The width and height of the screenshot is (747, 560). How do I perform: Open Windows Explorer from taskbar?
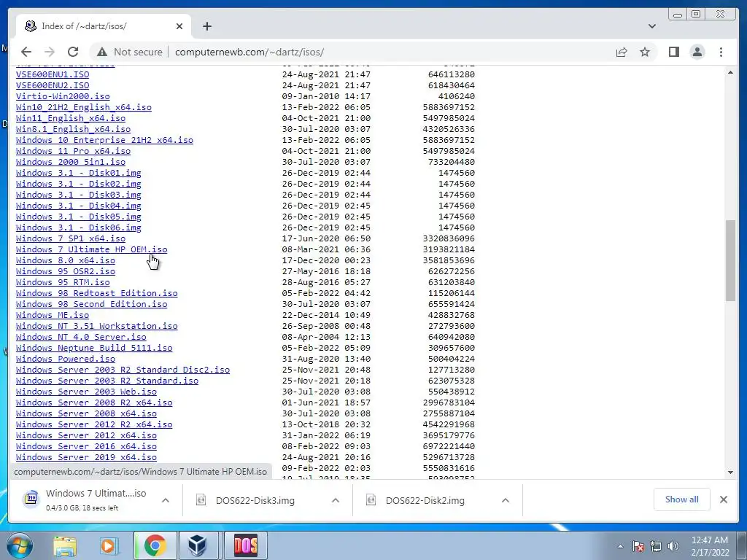(x=65, y=545)
